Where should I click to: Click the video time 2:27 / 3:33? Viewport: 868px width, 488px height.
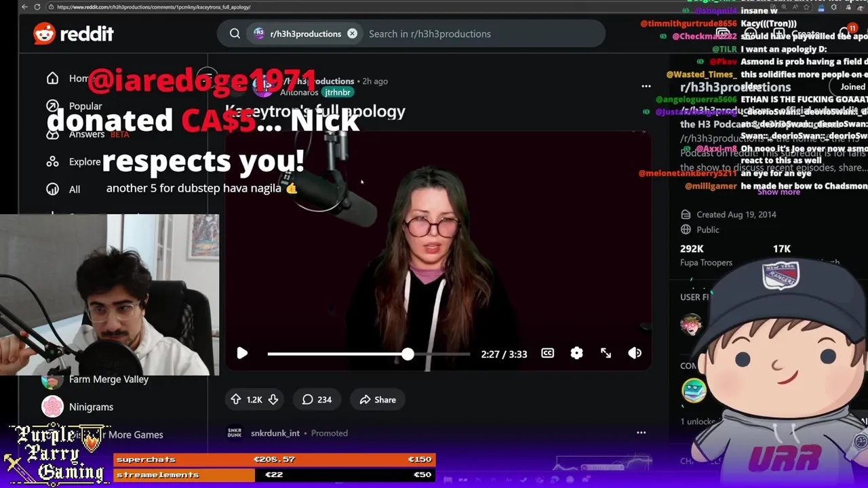[504, 354]
